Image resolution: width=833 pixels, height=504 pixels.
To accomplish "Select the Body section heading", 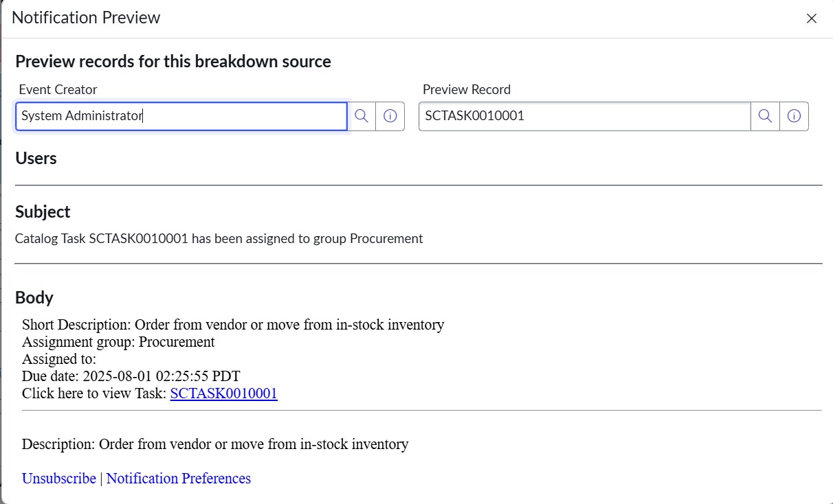I will (x=34, y=297).
